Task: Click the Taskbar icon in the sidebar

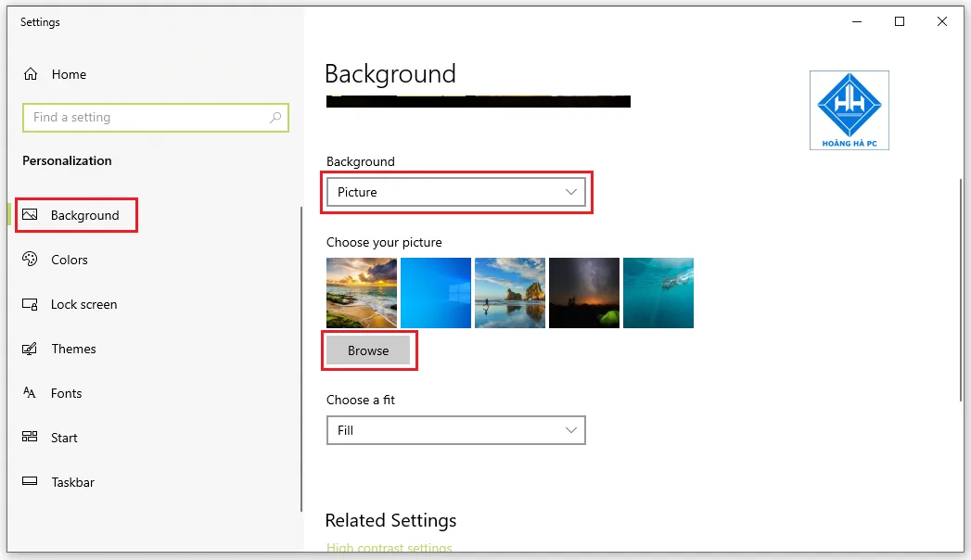Action: tap(32, 482)
